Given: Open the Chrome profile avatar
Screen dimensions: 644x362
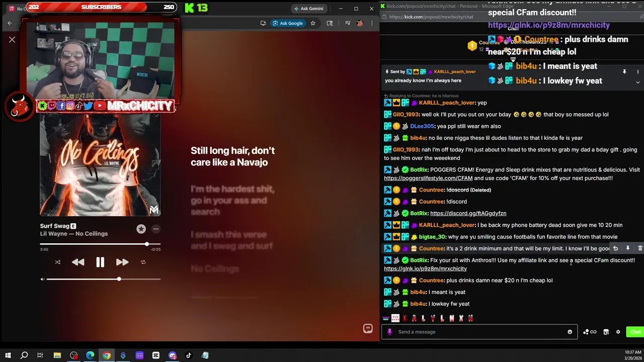Looking at the screenshot, I should click(360, 23).
